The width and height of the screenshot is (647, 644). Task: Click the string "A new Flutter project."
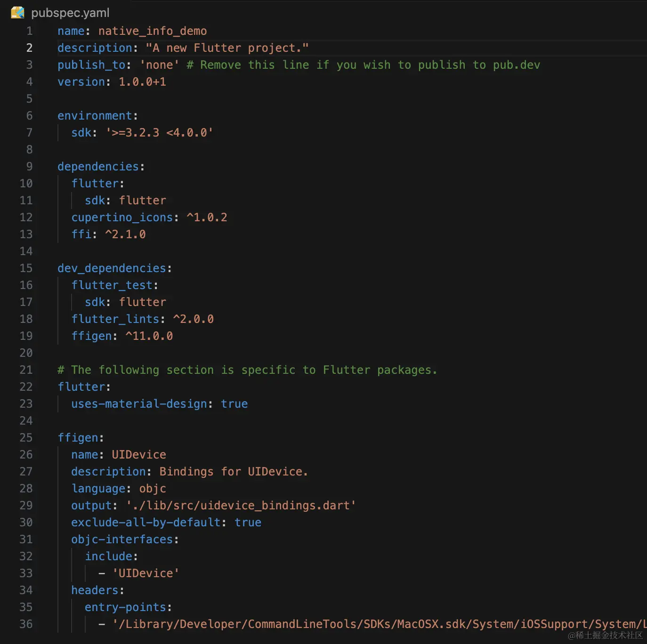pos(227,48)
